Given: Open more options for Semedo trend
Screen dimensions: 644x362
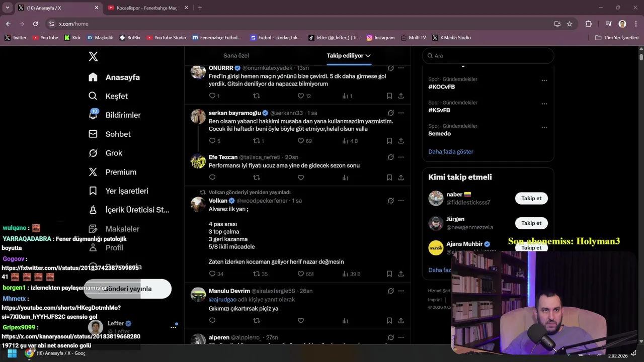Looking at the screenshot, I should click(x=544, y=127).
